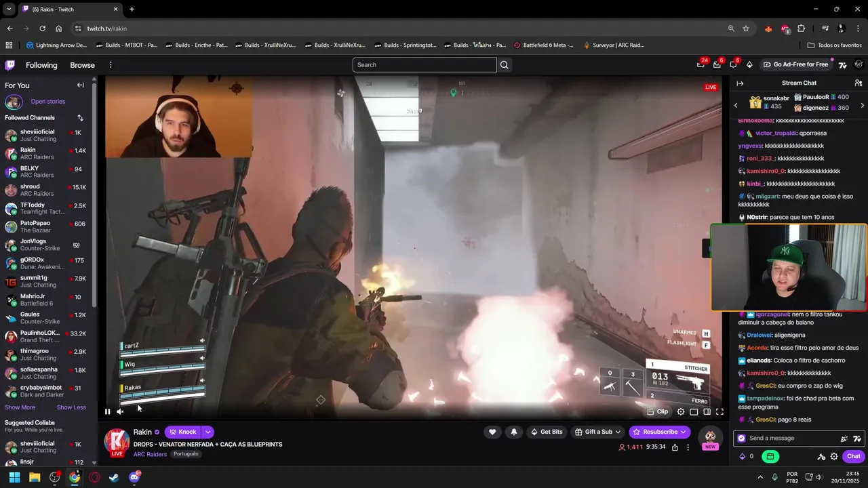The width and height of the screenshot is (868, 488).
Task: Click the follow heart icon
Action: [492, 432]
